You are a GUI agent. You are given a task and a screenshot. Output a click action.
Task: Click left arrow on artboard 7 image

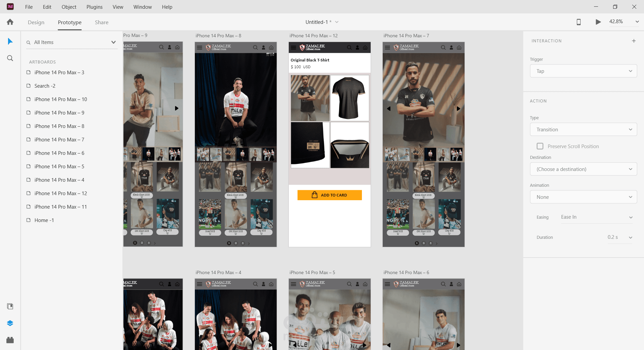(389, 108)
